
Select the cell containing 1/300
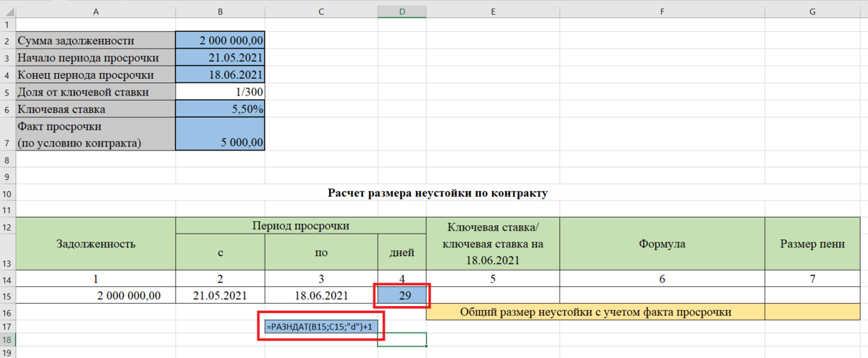click(x=220, y=92)
